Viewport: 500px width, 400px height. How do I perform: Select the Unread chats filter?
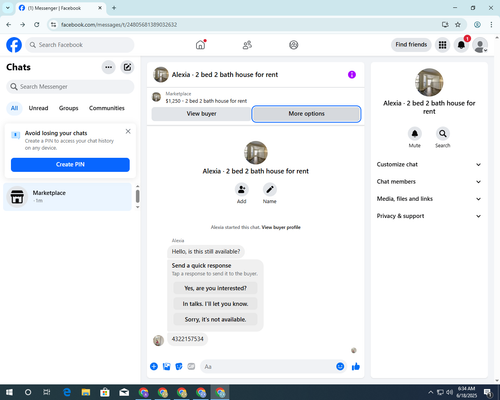pos(38,108)
